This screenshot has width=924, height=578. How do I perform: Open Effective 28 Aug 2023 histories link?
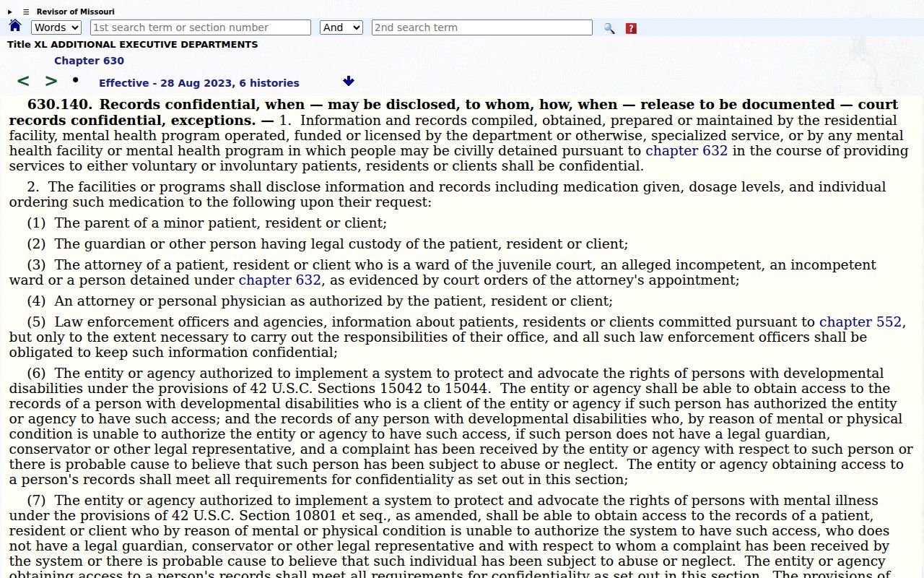[199, 83]
